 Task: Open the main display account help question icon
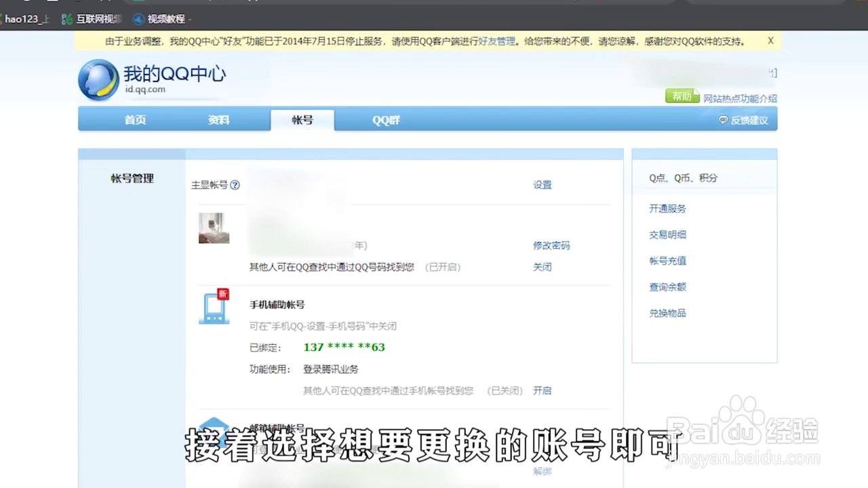click(x=235, y=184)
